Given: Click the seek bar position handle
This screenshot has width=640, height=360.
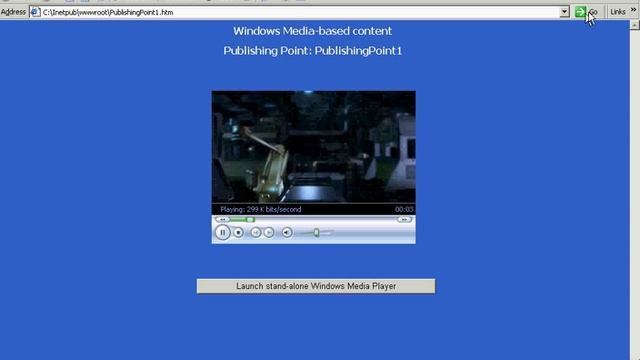Looking at the screenshot, I should click(250, 220).
